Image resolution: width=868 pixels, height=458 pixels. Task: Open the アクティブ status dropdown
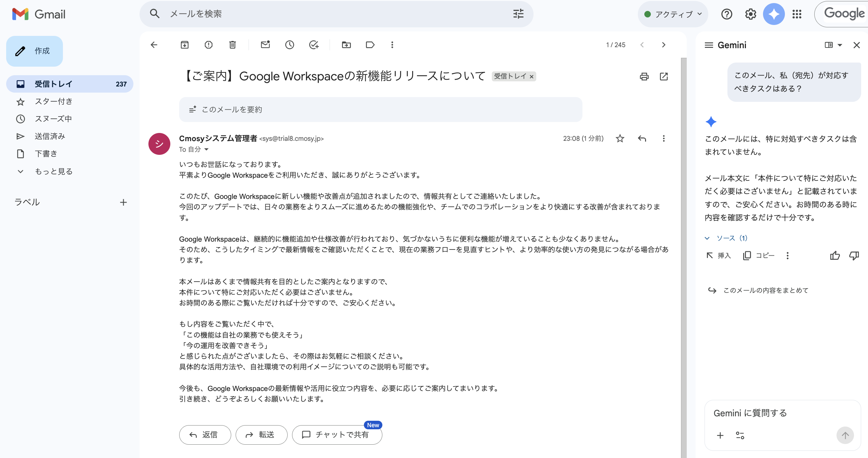[672, 14]
